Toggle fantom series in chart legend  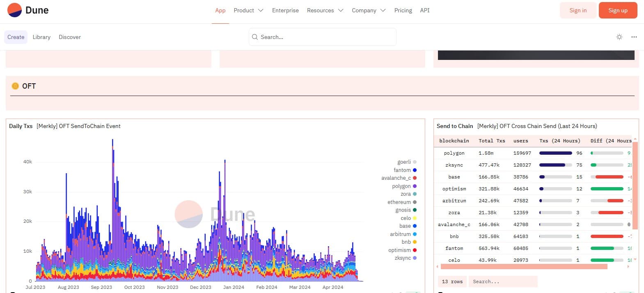(405, 170)
